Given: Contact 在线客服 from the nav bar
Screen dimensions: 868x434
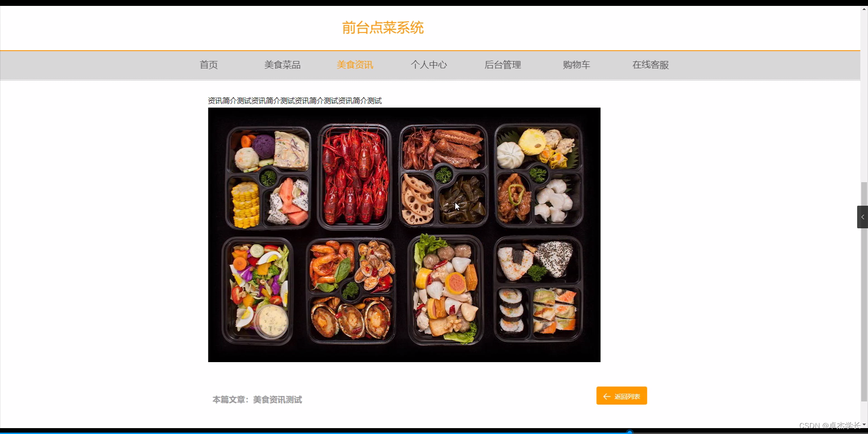Looking at the screenshot, I should [x=651, y=65].
